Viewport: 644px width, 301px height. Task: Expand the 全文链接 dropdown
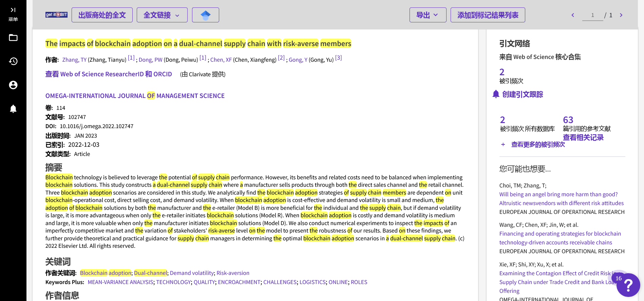pos(162,15)
